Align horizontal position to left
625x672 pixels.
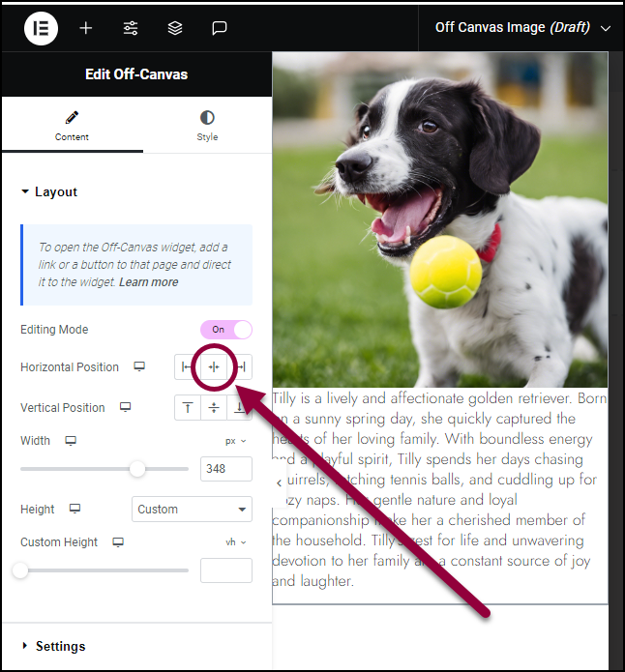(187, 366)
